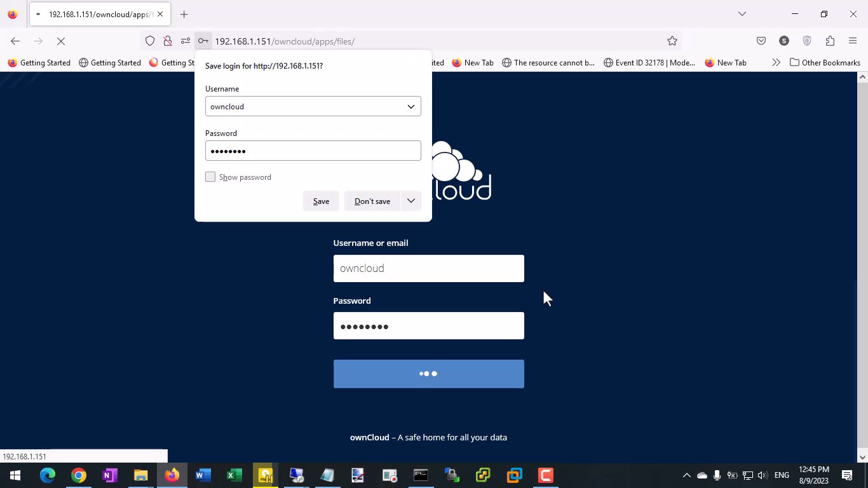
Task: Switch to Firefox on taskbar
Action: tap(172, 475)
